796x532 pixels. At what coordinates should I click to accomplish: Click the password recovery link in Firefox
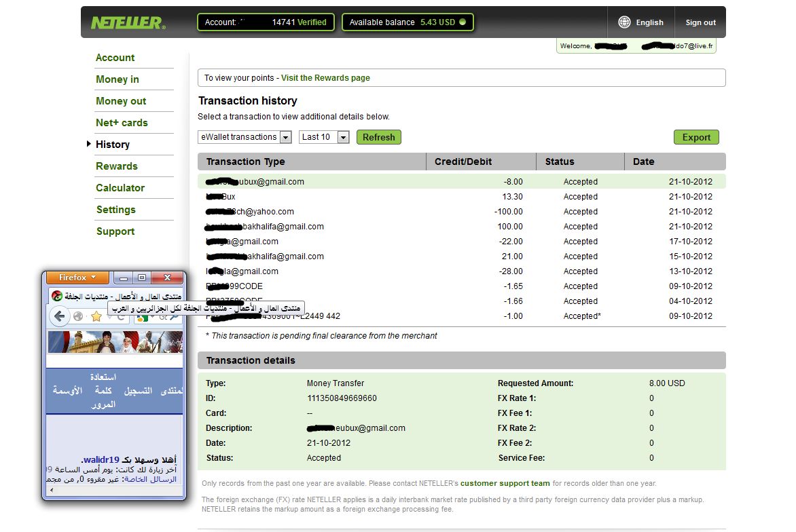(103, 390)
